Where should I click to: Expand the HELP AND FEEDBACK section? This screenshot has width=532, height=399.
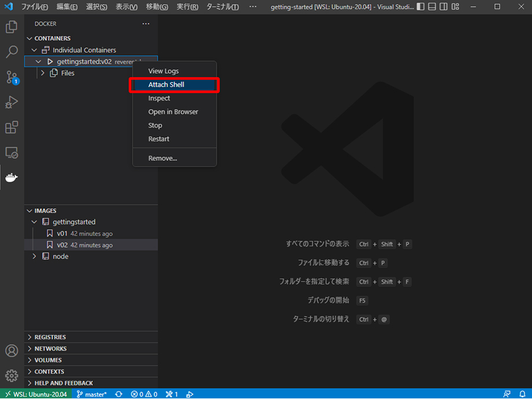click(91, 383)
